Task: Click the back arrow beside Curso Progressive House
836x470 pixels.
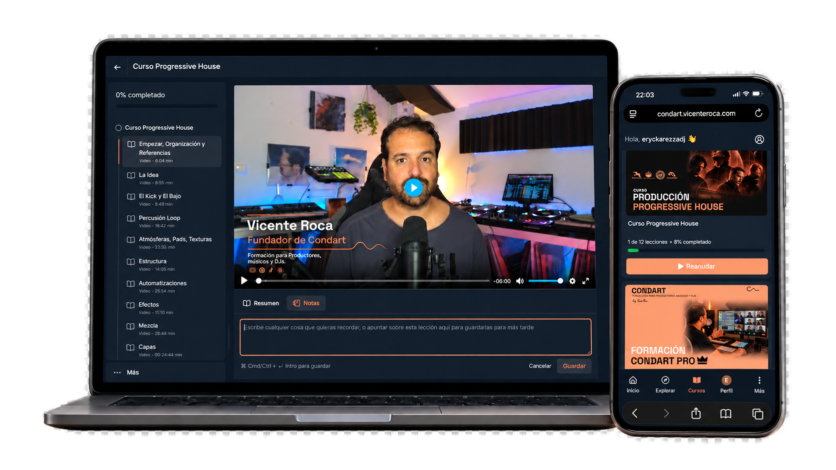Action: click(x=117, y=67)
